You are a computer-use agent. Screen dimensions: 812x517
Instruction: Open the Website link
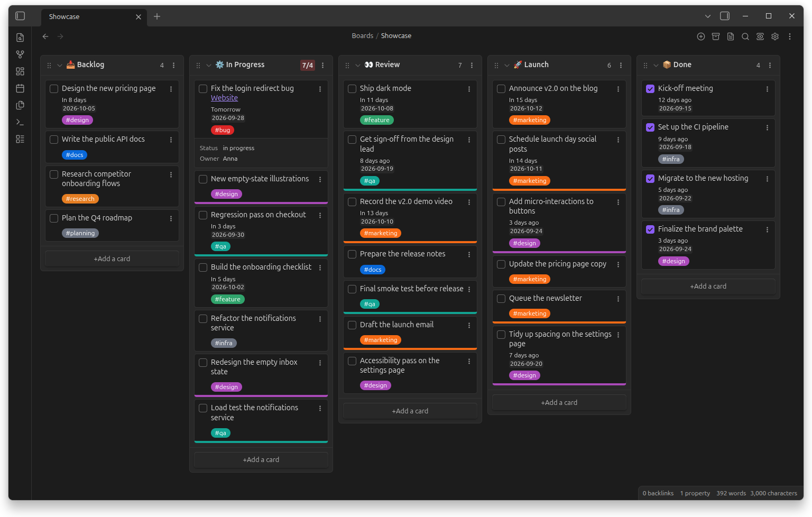(224, 98)
